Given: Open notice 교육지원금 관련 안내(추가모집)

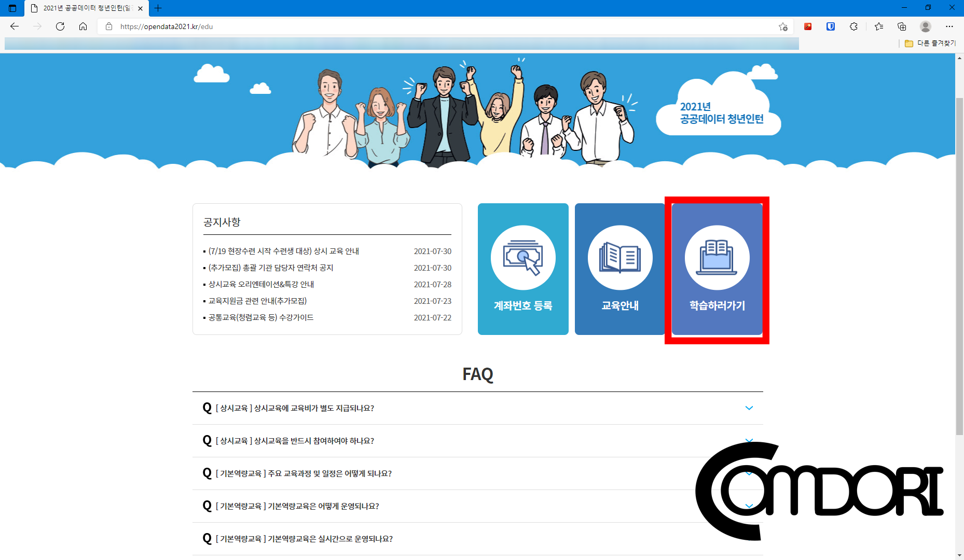Looking at the screenshot, I should [x=257, y=301].
